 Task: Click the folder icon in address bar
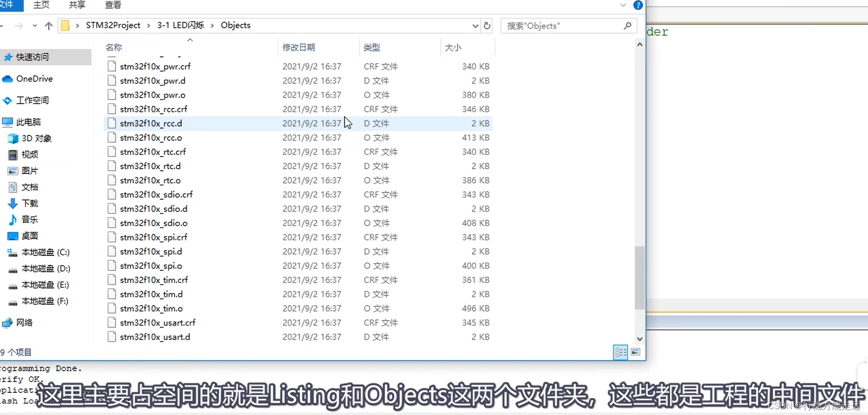coord(66,26)
